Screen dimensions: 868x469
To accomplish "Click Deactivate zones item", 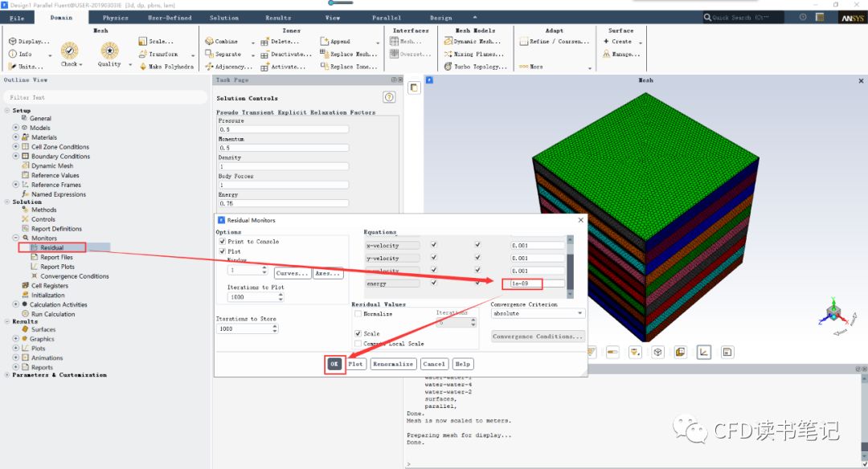I will click(286, 54).
